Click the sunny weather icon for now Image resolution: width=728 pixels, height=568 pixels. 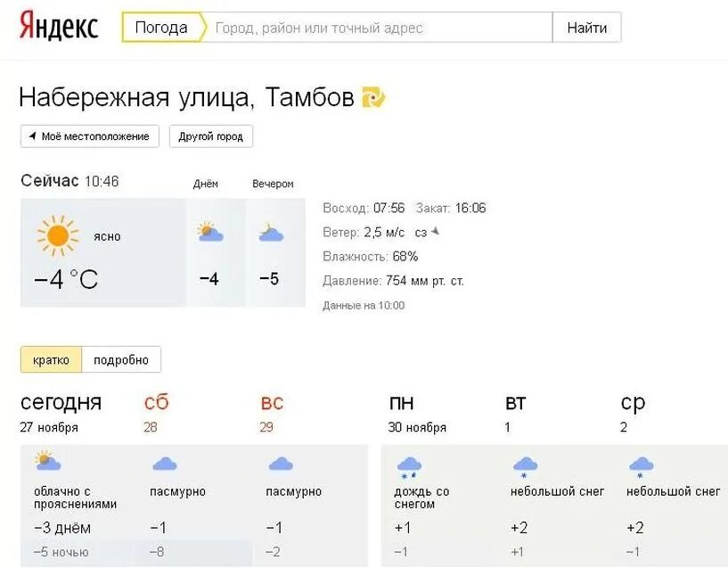click(58, 235)
